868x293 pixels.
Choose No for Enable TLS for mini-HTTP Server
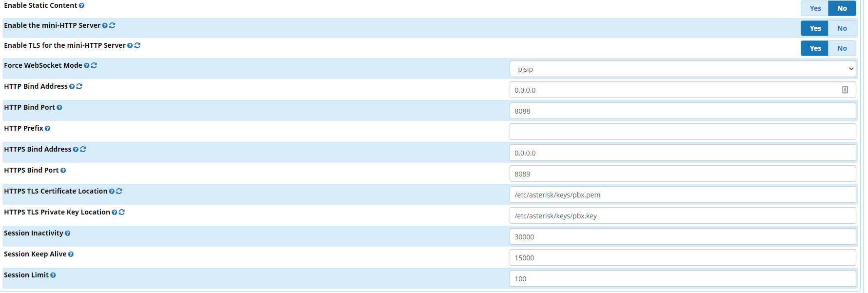pos(842,48)
